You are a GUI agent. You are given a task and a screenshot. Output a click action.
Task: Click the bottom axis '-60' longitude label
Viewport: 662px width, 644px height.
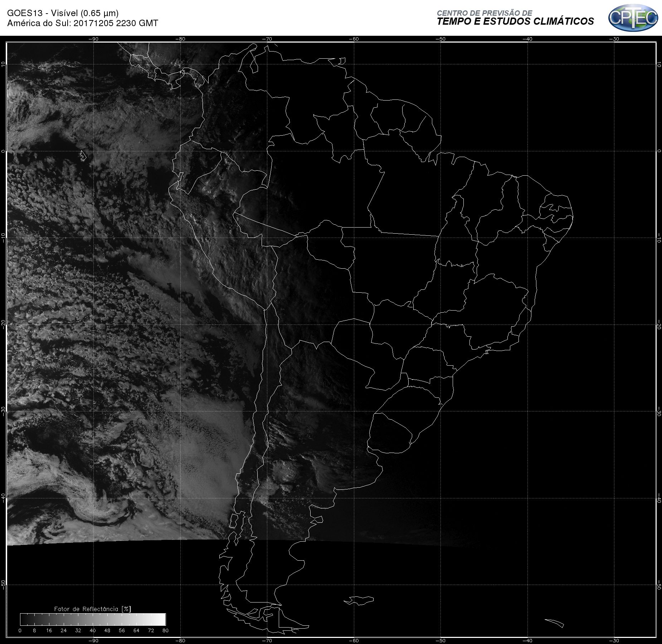coord(354,640)
